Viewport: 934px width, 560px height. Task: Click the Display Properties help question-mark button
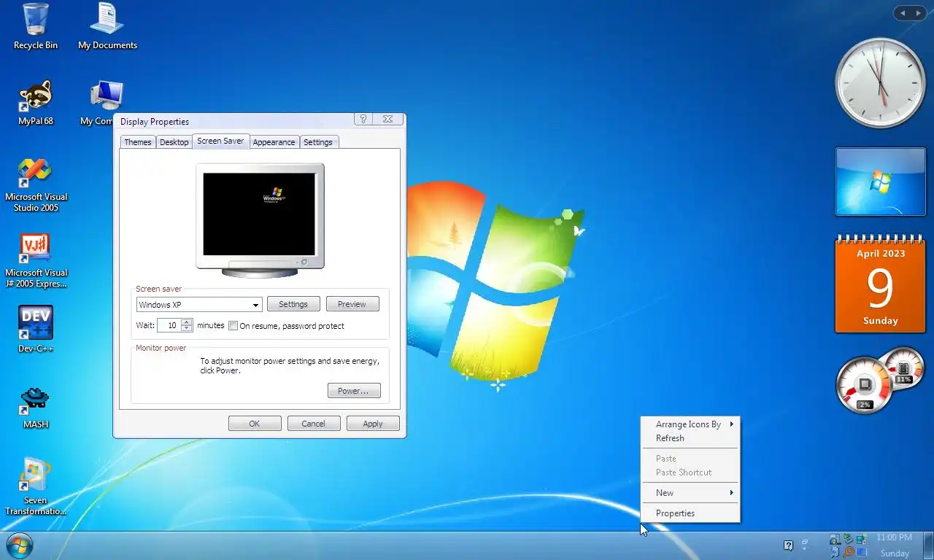363,119
